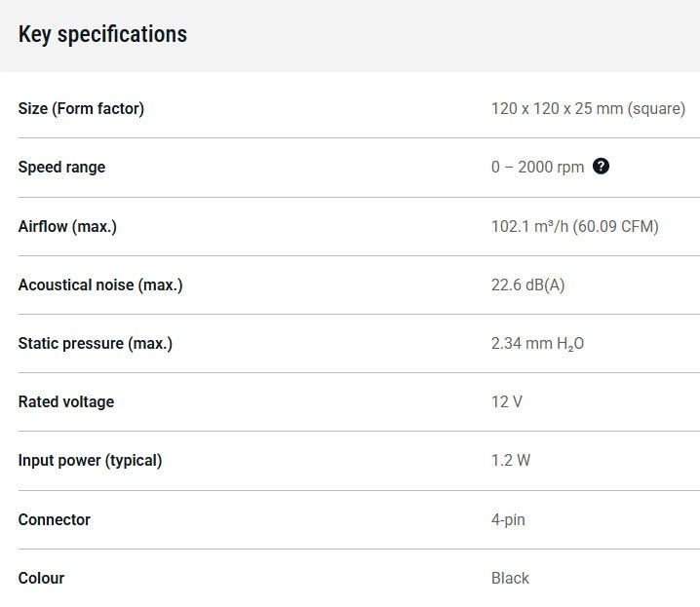This screenshot has height=607, width=700.
Task: Click the 2.34 mm H2O value
Action: [537, 343]
